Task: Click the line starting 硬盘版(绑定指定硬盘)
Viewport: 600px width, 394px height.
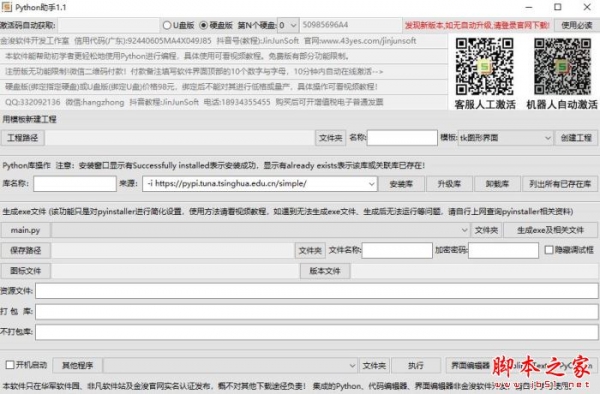Action: [191, 87]
